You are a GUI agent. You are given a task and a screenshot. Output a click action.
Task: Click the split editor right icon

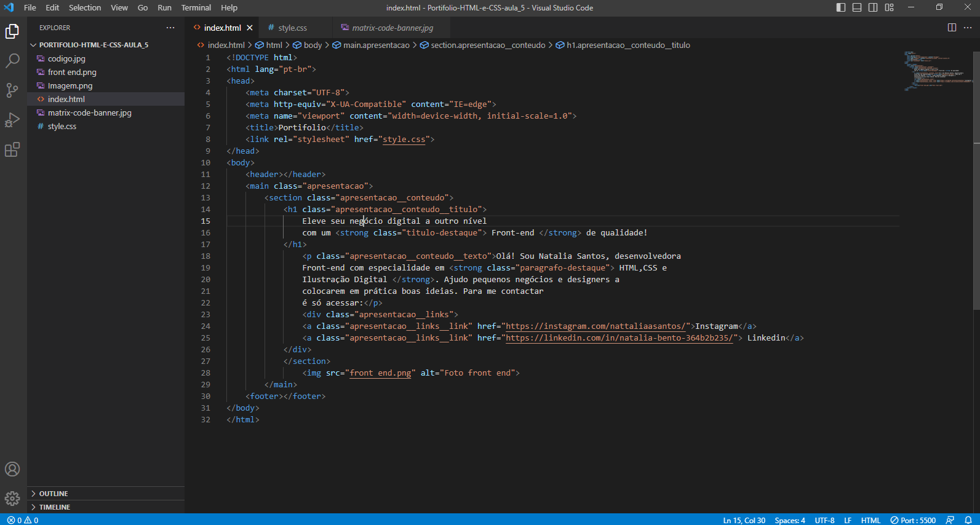pos(952,28)
